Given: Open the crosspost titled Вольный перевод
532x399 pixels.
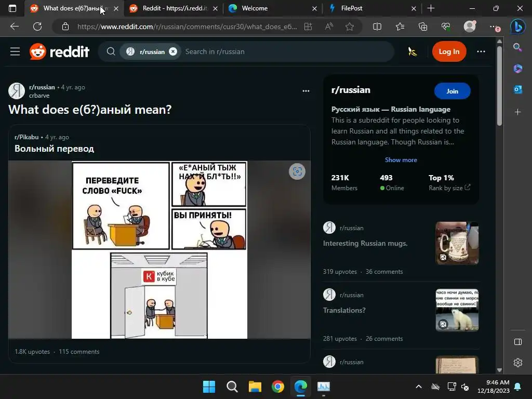Looking at the screenshot, I should pos(54,149).
